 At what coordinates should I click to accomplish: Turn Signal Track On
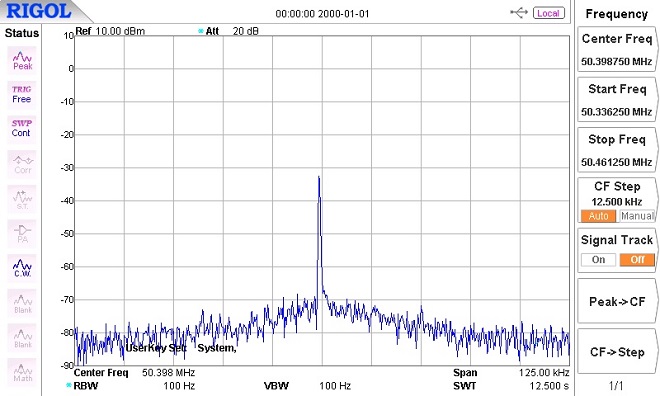pos(598,260)
